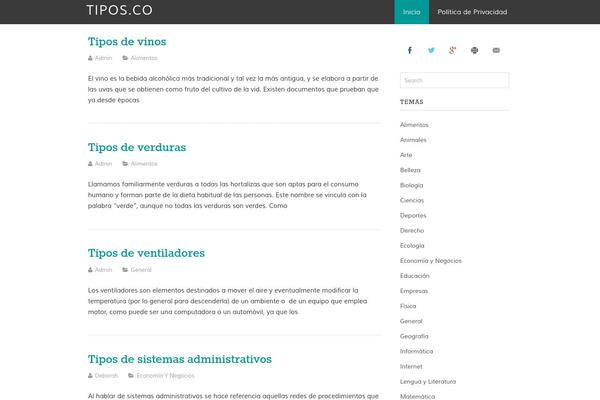Open the article Tipos de verduras
Screen dimensions: 600x400
(137, 147)
